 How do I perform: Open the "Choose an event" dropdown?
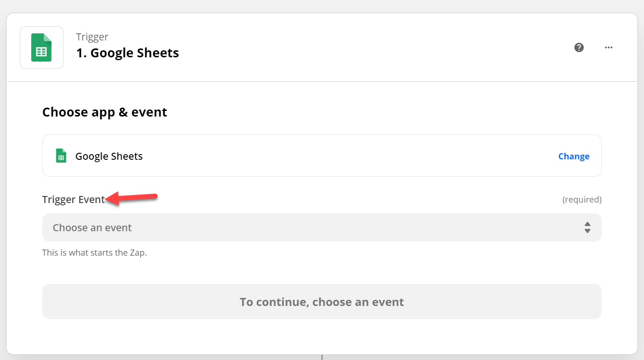(322, 227)
